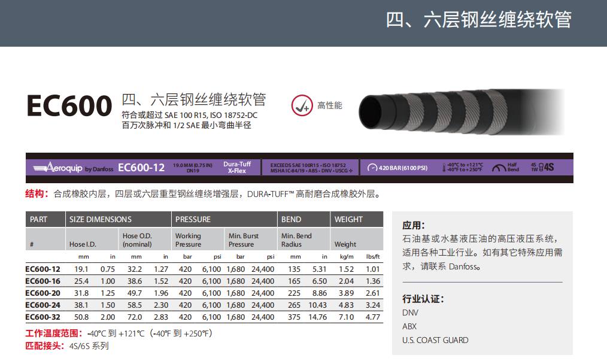Click the Half Bend arc icon

[x=499, y=168]
